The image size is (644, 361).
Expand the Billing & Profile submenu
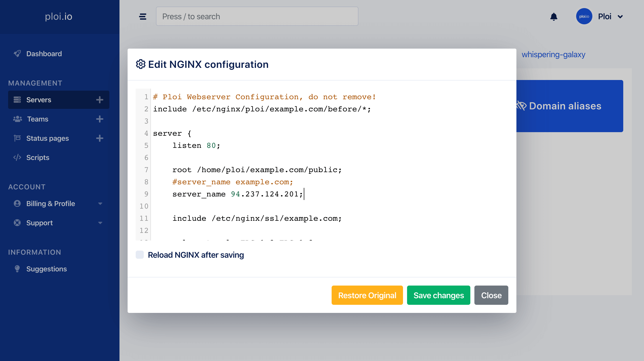click(100, 204)
